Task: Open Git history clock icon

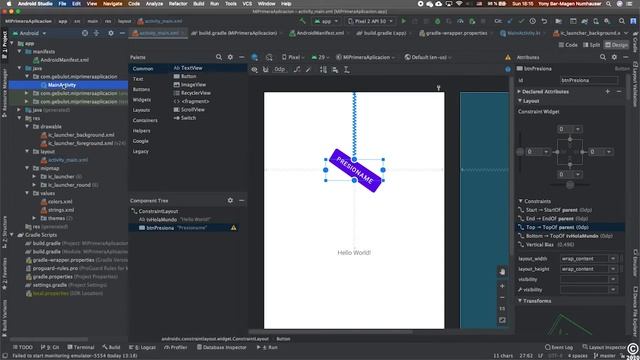Action: tap(533, 21)
